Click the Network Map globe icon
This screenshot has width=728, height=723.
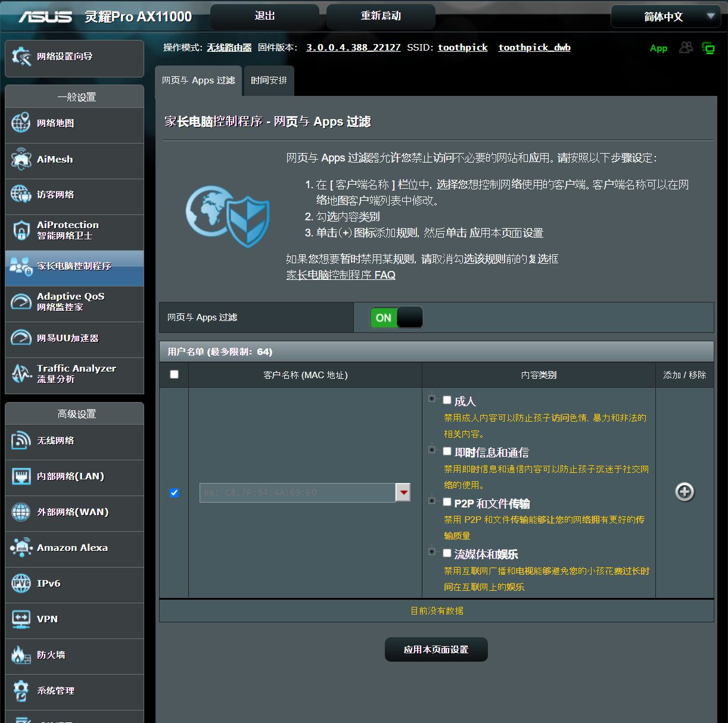(x=21, y=123)
